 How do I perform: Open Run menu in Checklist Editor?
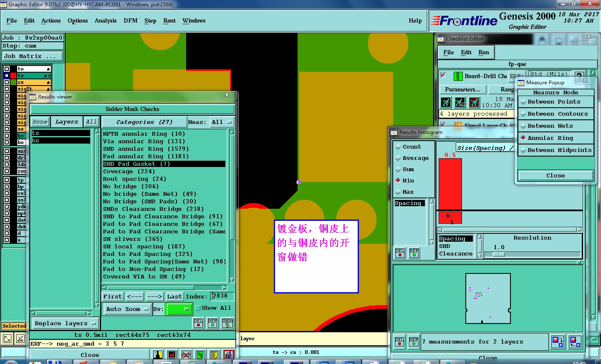[x=484, y=52]
